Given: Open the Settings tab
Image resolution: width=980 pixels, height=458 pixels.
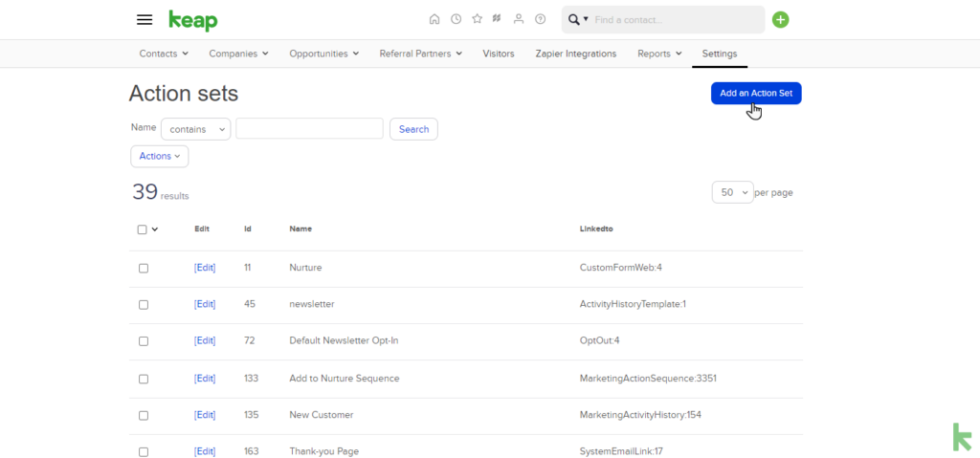Looking at the screenshot, I should coord(720,54).
